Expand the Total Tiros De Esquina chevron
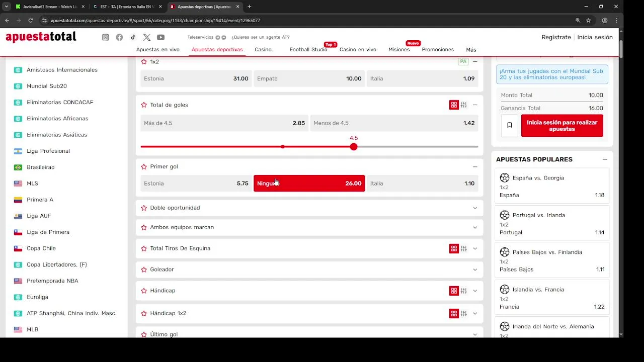This screenshot has width=644, height=362. 475,249
